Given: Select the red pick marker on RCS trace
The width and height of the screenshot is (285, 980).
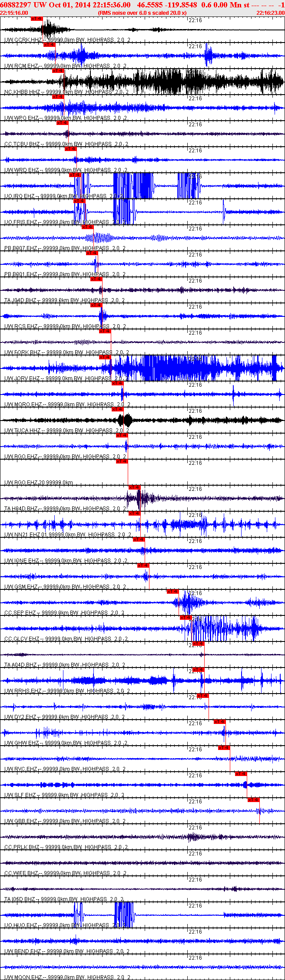Looking at the screenshot, I should point(96,305).
